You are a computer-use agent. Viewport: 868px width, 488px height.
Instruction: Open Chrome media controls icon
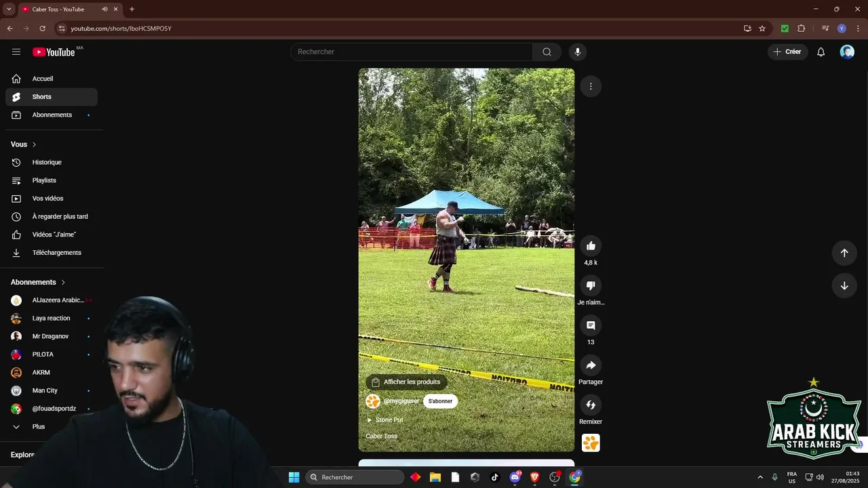pyautogui.click(x=825, y=28)
